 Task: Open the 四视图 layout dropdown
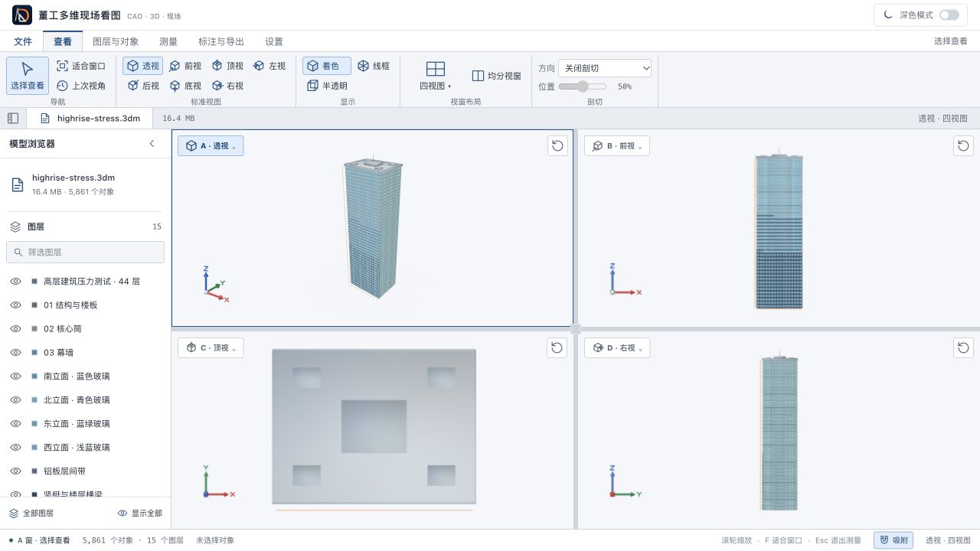click(x=436, y=76)
